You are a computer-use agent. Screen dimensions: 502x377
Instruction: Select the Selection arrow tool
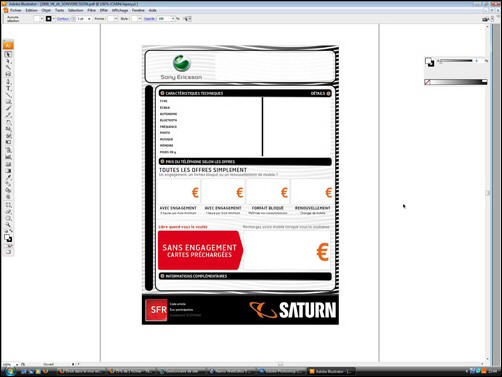pyautogui.click(x=8, y=54)
